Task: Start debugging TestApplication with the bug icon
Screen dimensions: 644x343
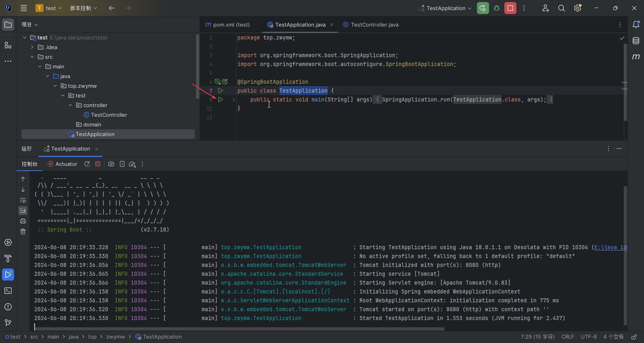Action: click(497, 8)
